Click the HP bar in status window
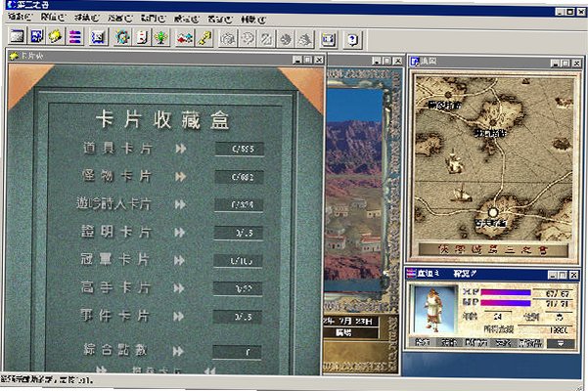 coord(506,292)
